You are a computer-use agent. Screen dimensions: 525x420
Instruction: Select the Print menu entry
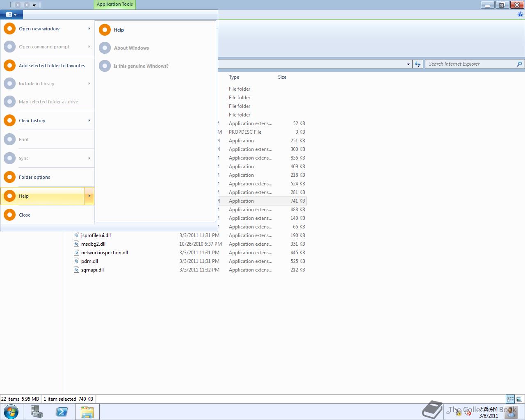pyautogui.click(x=48, y=139)
